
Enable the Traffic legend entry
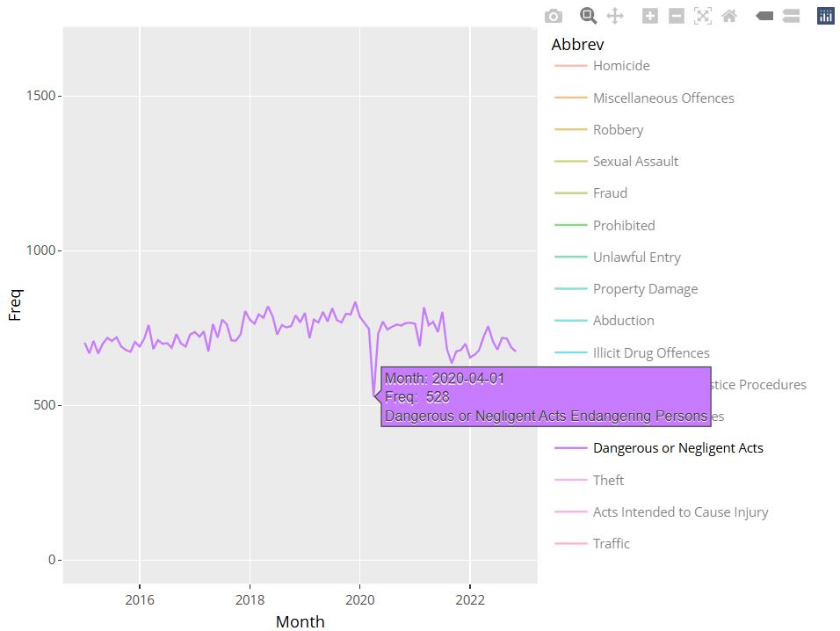tap(611, 544)
